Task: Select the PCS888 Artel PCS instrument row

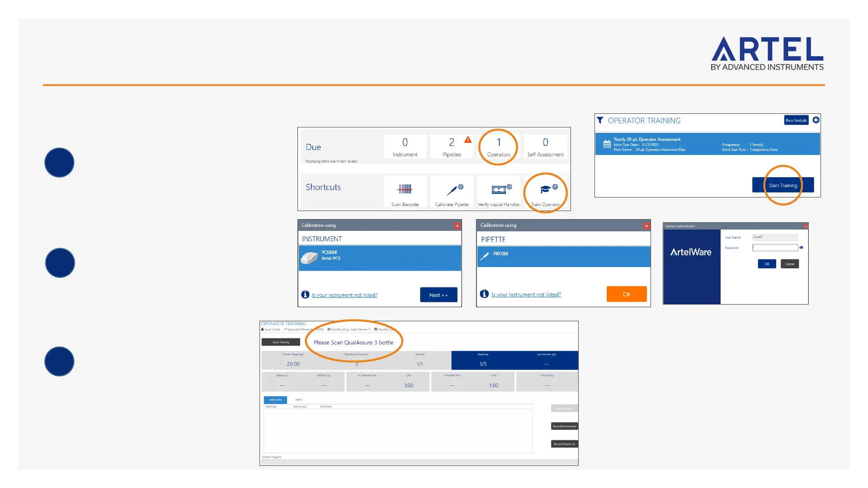Action: click(x=380, y=258)
